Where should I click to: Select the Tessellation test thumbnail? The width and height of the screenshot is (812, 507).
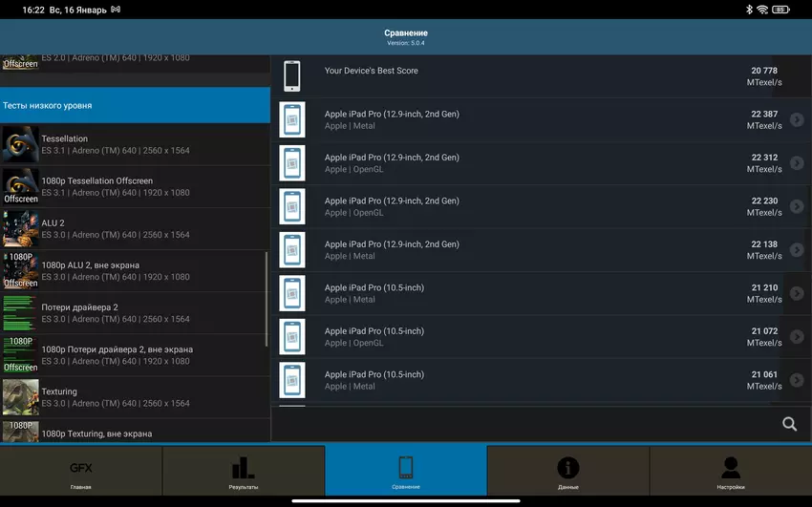pos(20,145)
